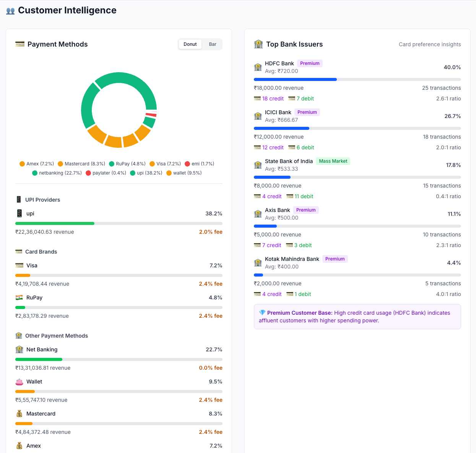This screenshot has width=476, height=453.
Task: Click the red emi donut segment
Action: pyautogui.click(x=151, y=115)
